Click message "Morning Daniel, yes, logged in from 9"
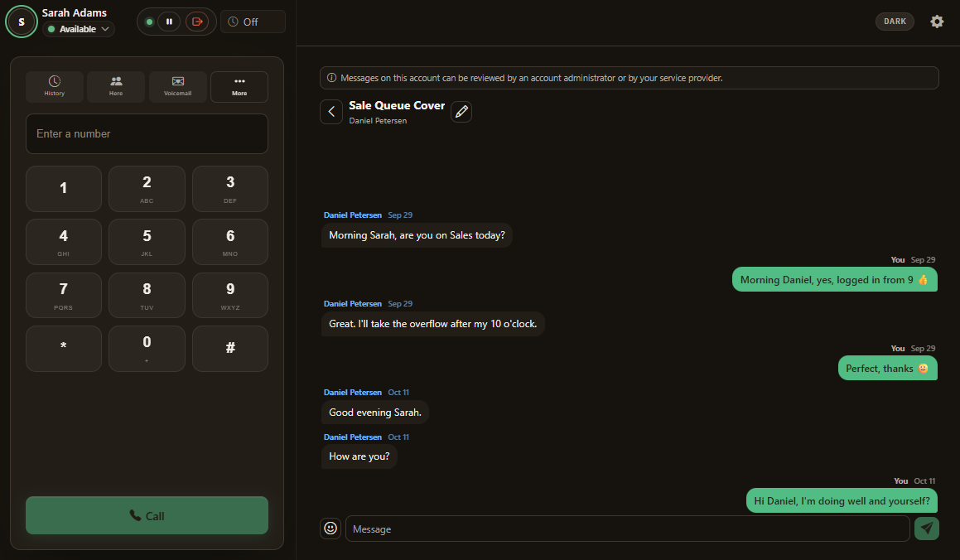The width and height of the screenshot is (960, 560). [x=834, y=280]
